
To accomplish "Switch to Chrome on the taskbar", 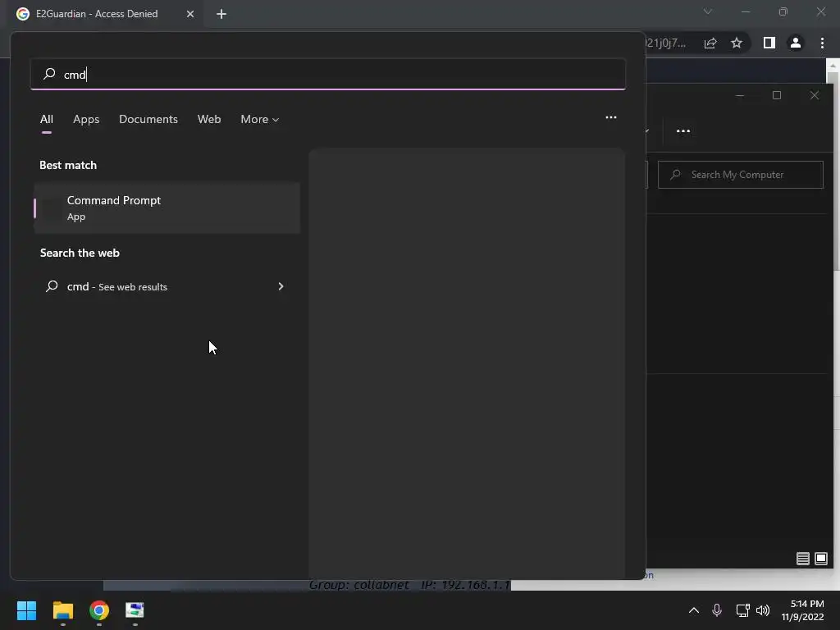I will click(99, 610).
